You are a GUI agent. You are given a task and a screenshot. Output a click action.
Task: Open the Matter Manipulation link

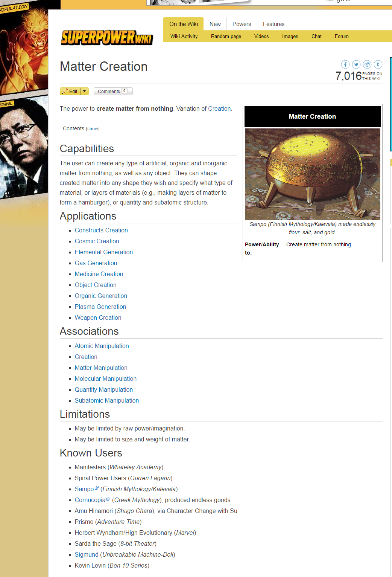coord(101,368)
